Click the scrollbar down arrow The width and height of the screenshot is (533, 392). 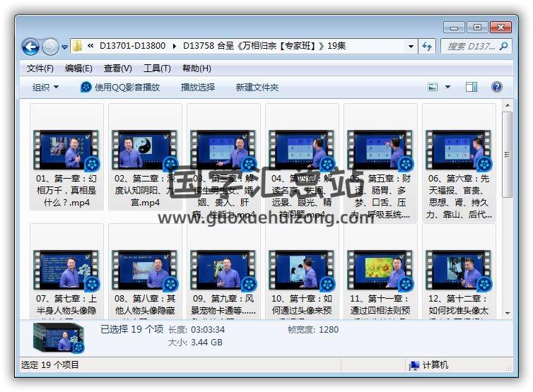[507, 313]
